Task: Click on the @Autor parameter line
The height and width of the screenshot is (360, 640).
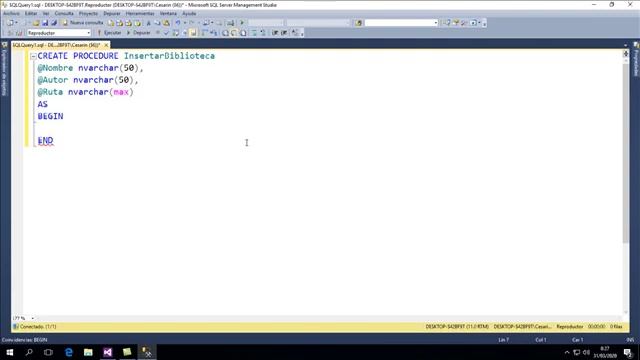Action: pos(88,80)
